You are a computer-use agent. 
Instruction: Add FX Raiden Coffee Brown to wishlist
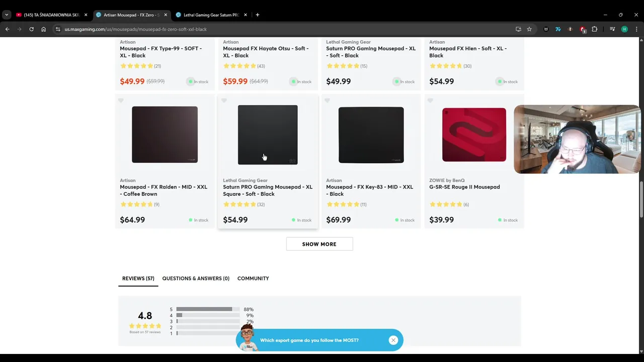[121, 101]
